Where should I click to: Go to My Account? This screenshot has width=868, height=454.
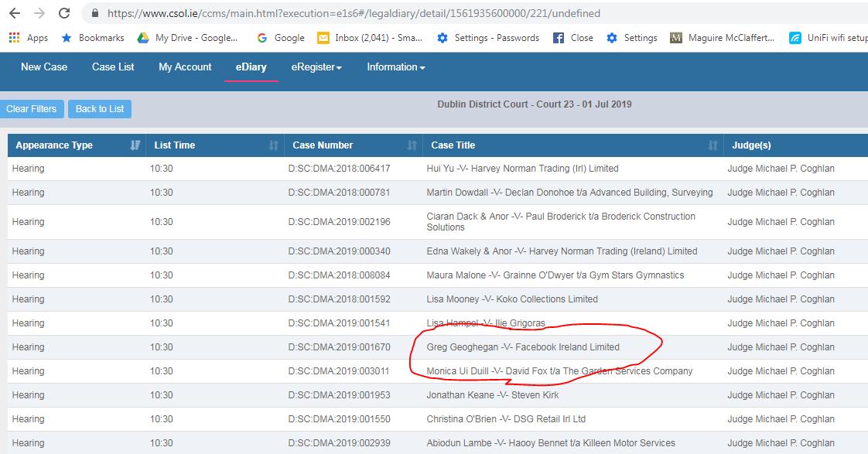click(x=185, y=67)
